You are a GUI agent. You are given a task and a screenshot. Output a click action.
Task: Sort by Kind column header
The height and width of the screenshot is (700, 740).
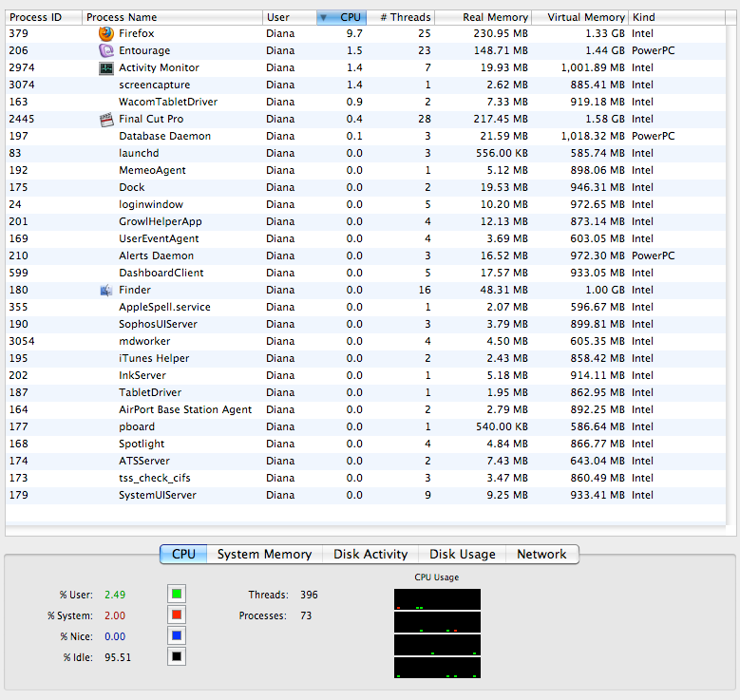[x=676, y=17]
